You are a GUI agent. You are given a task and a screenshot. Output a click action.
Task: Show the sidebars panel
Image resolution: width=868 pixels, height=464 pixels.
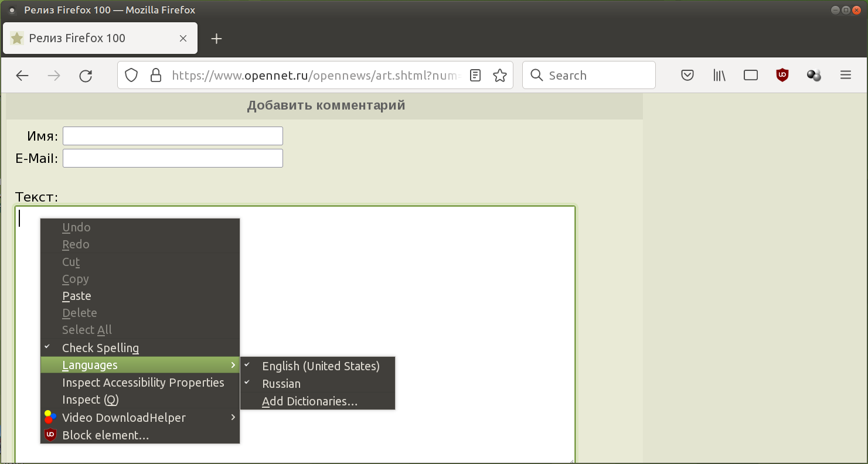pos(751,76)
